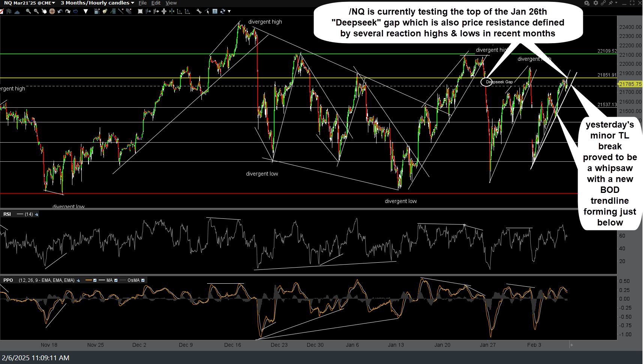Activate the Pan hand tool
644x364 pixels.
45,11
